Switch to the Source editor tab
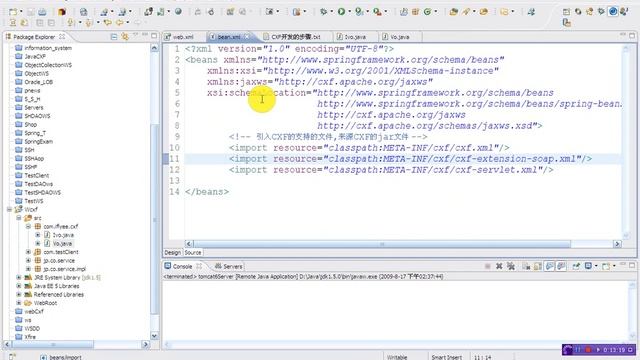Screen dimensions: 640x360 pyautogui.click(x=193, y=253)
